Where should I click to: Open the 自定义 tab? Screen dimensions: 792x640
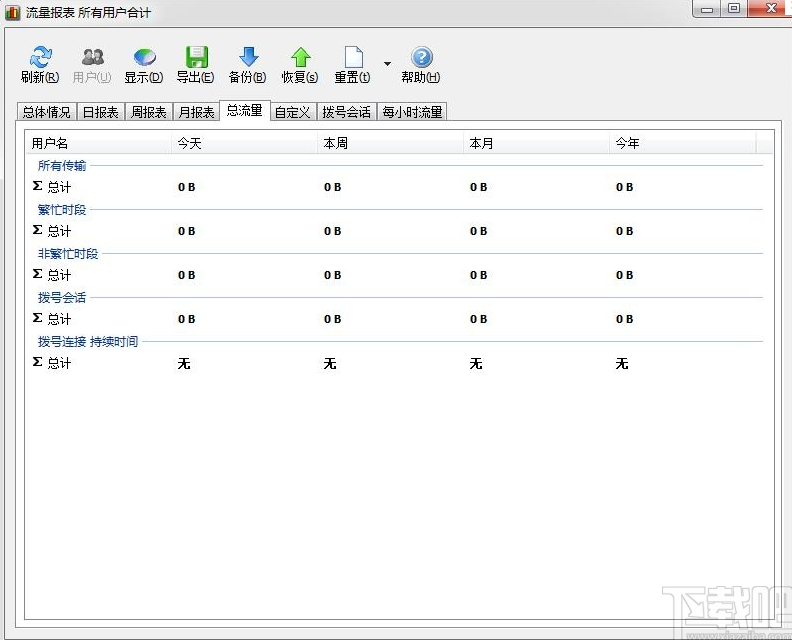(292, 112)
